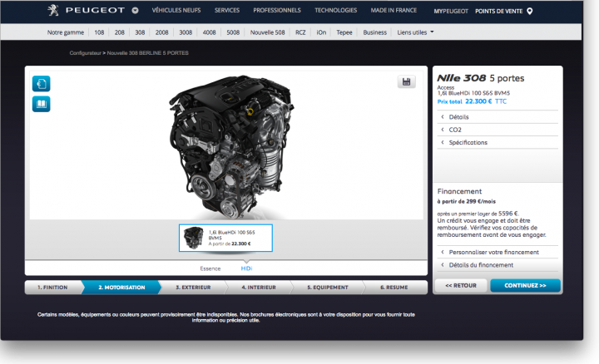Click the 'à partir de 299 €/mois' text
Viewport: 599px width, 364px height.
(467, 201)
